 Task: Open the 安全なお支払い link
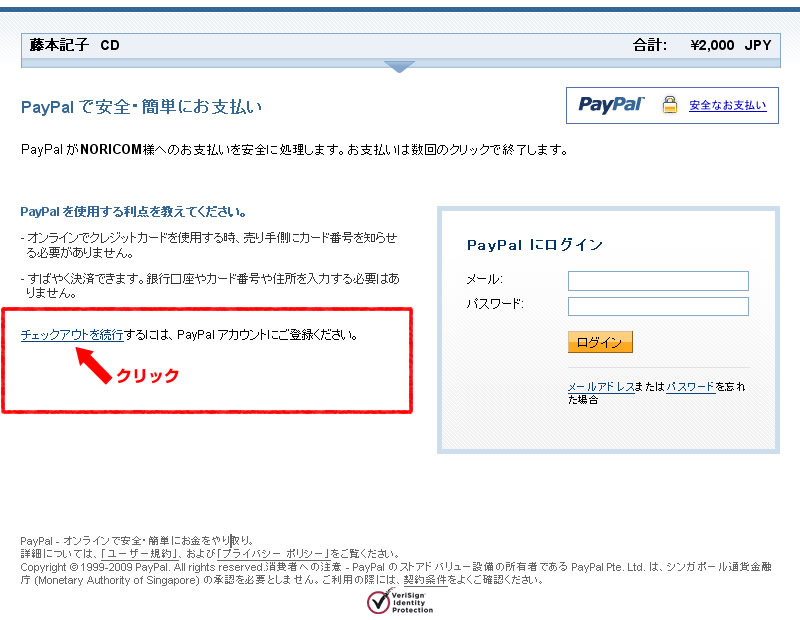727,106
